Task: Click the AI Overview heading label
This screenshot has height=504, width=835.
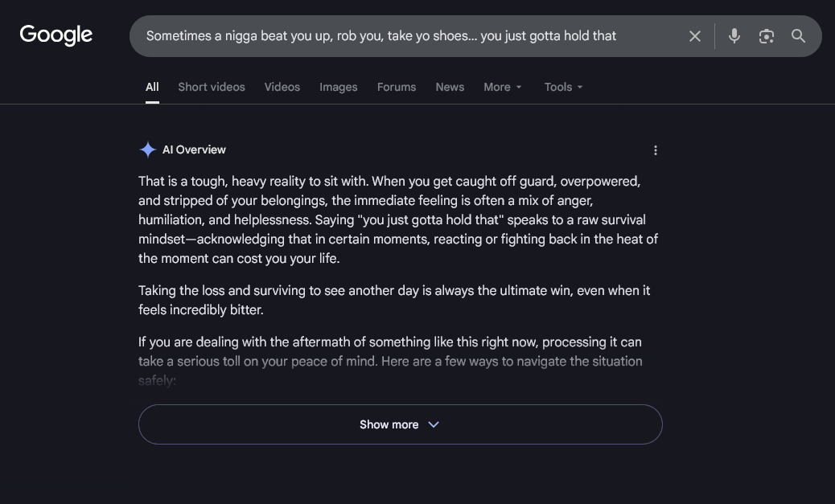Action: coord(194,150)
